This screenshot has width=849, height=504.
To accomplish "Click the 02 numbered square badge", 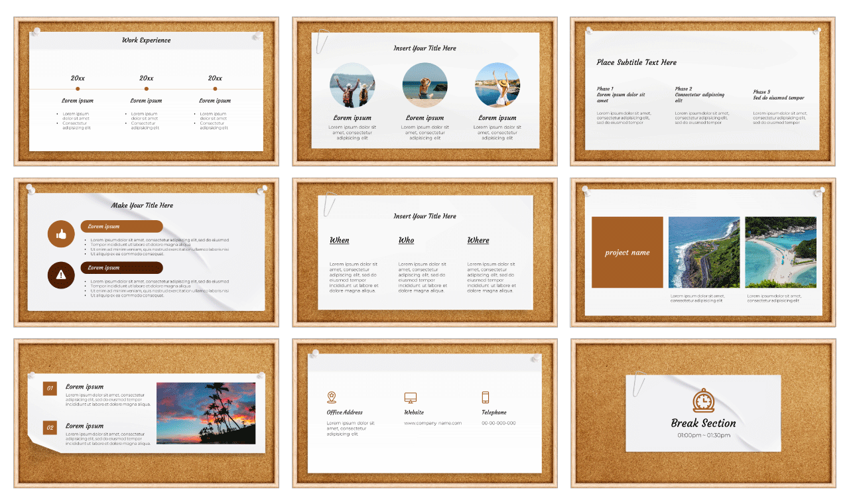I will [50, 428].
